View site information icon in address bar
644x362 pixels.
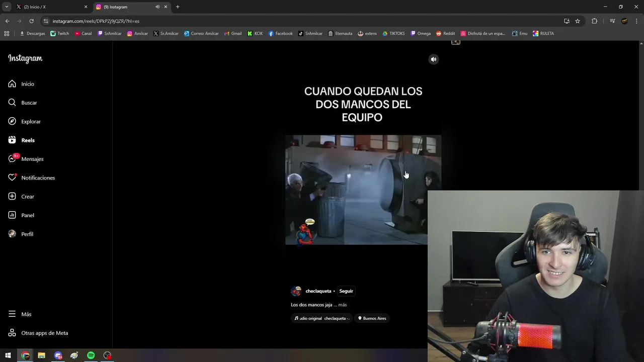[x=46, y=21]
